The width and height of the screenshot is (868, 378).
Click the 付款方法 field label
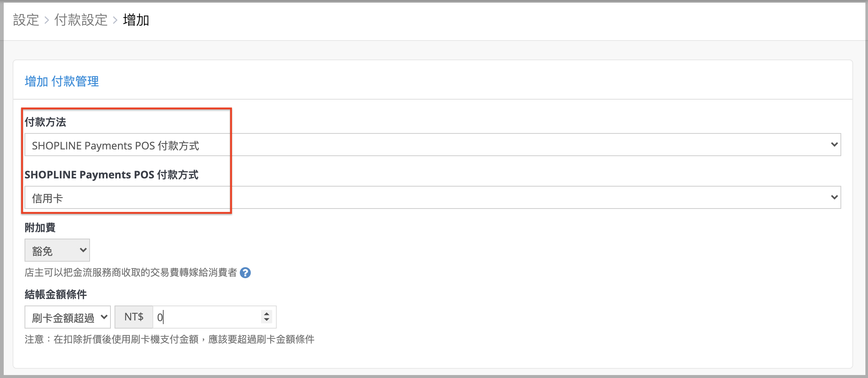point(45,122)
